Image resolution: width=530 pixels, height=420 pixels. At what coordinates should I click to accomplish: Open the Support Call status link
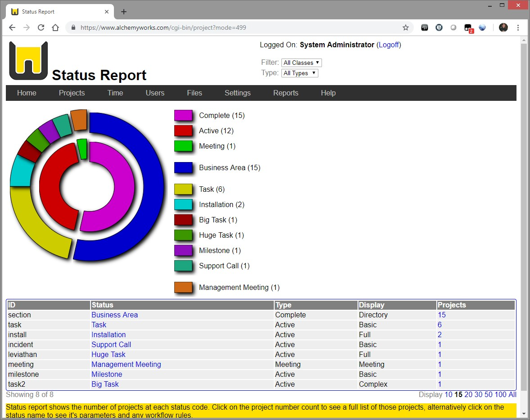coord(111,345)
